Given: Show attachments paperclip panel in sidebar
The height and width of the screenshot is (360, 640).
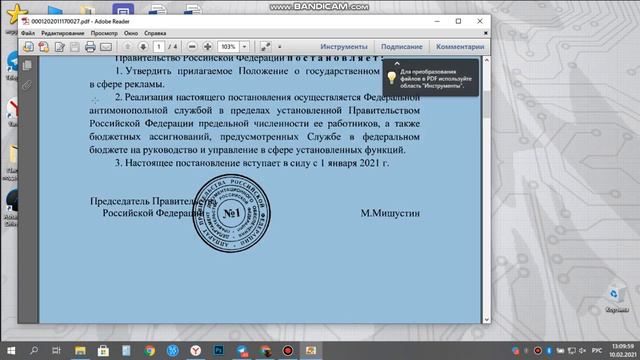Looking at the screenshot, I should 27,85.
